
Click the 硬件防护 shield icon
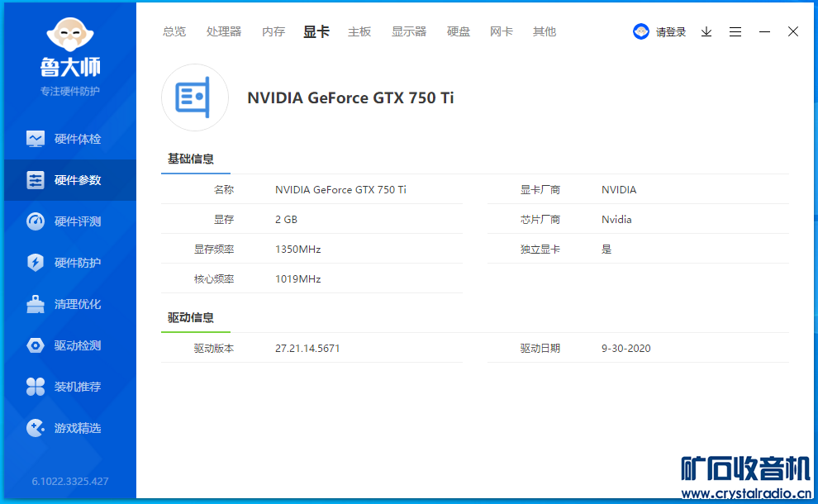[36, 263]
